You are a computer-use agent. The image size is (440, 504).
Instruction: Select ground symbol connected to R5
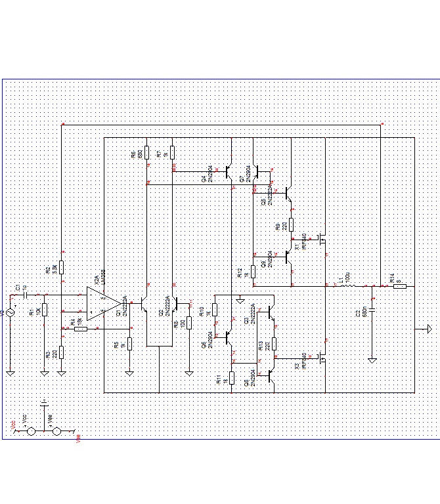tap(129, 374)
